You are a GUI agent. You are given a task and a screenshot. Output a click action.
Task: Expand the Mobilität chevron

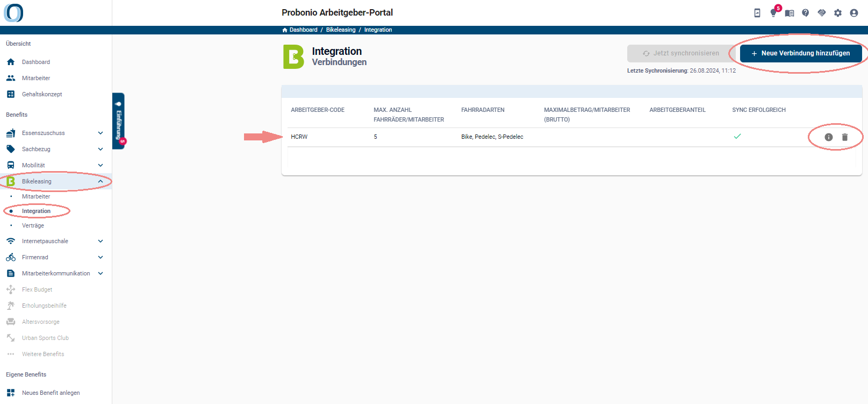[x=101, y=165]
